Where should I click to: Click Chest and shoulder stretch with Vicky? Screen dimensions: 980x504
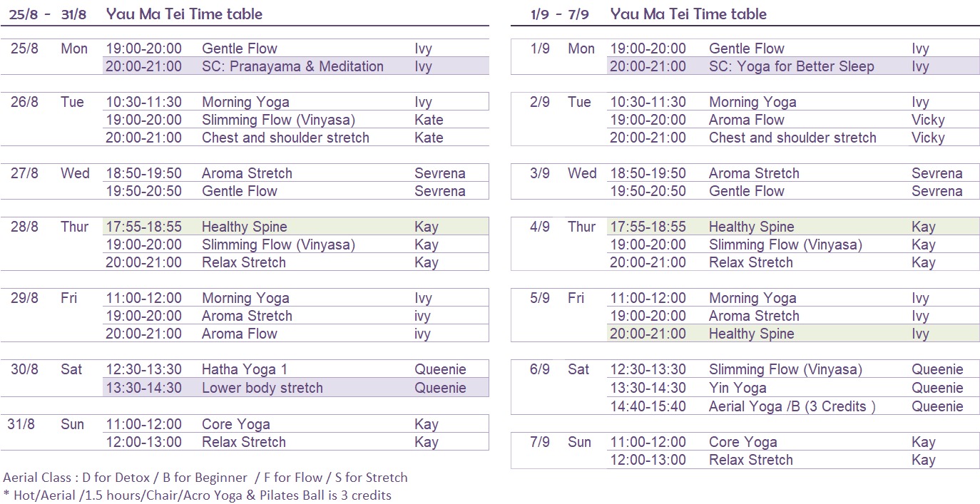(793, 138)
